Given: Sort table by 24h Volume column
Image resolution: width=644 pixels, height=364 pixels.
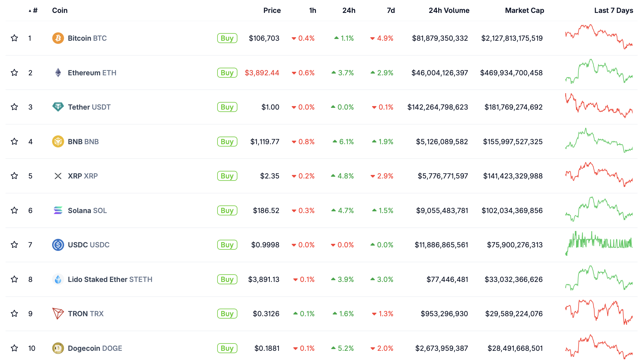Looking at the screenshot, I should (449, 11).
